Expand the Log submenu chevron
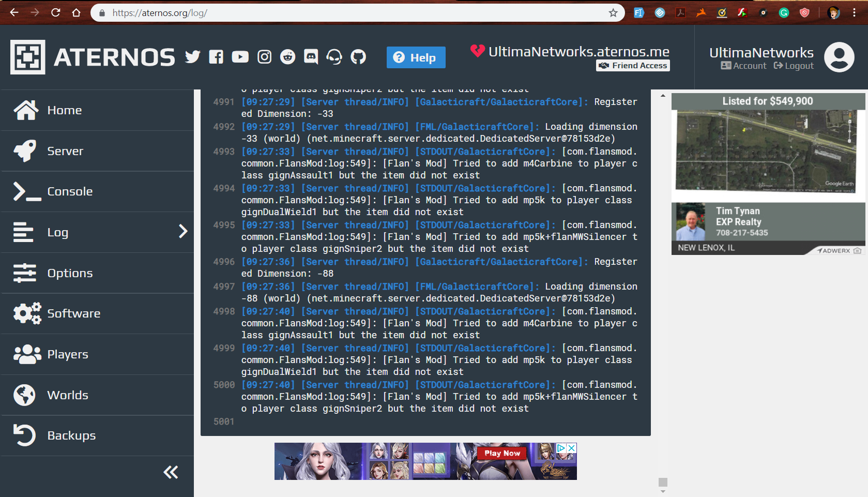The image size is (868, 497). (x=183, y=231)
